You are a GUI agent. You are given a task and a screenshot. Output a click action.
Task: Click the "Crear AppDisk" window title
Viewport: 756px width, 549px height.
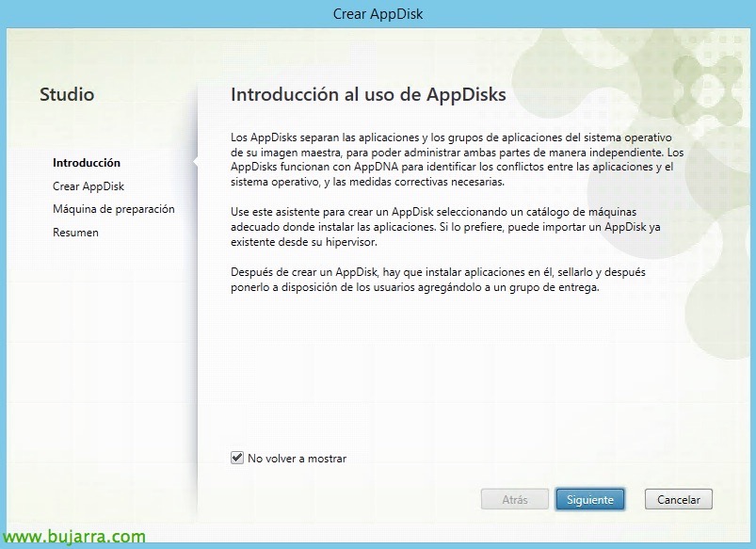(378, 14)
